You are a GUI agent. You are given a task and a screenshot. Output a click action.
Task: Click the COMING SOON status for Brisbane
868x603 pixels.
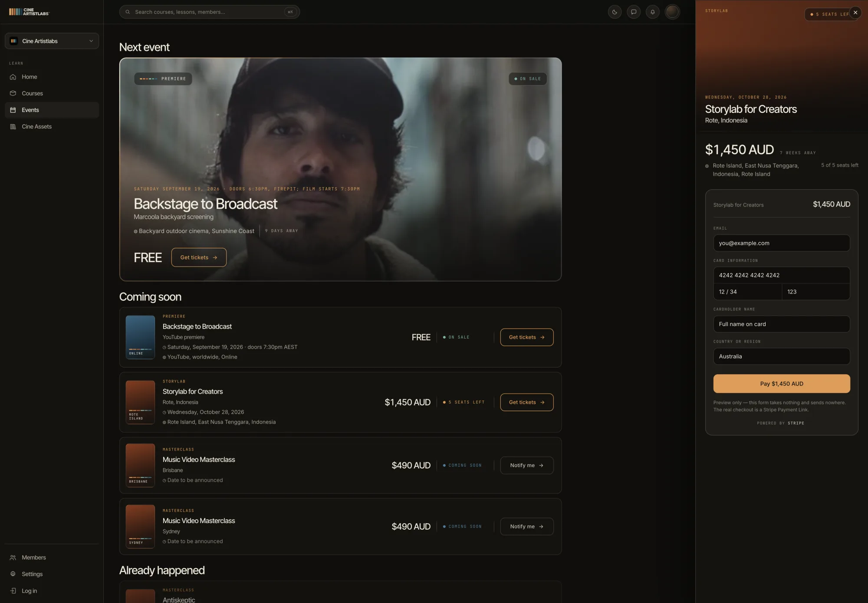462,465
